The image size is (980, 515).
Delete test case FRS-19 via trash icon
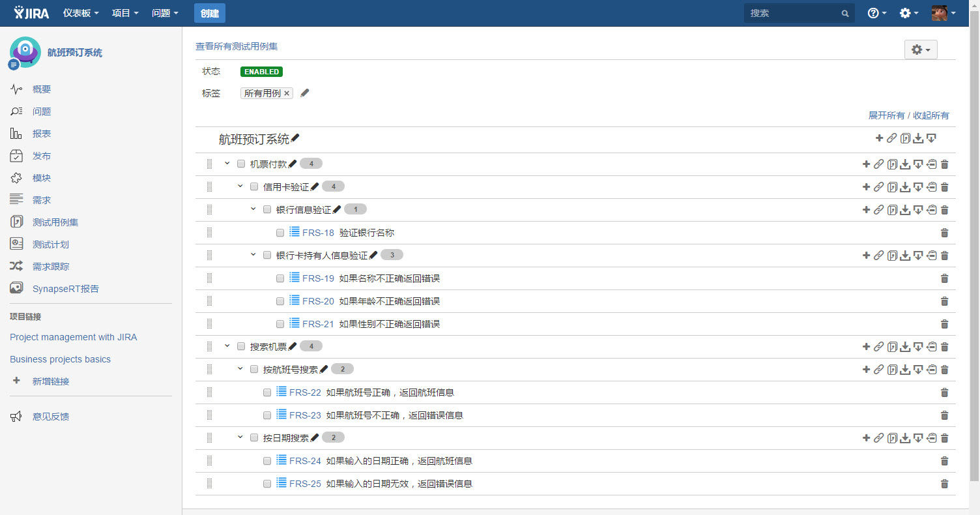[x=945, y=278]
